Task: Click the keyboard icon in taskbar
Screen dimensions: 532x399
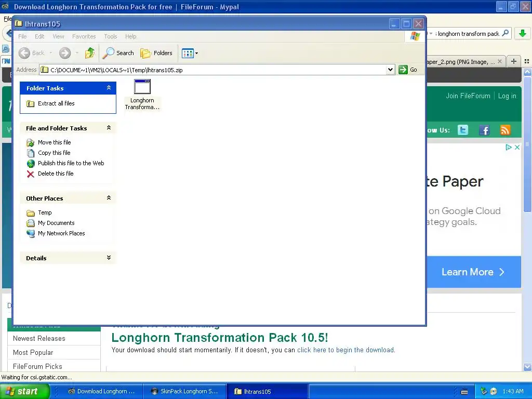Action: click(464, 392)
